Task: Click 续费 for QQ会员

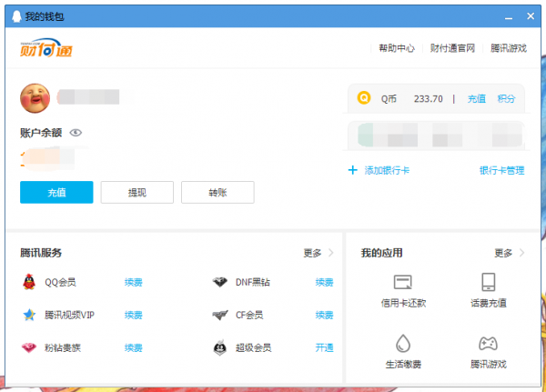Action: pos(134,282)
